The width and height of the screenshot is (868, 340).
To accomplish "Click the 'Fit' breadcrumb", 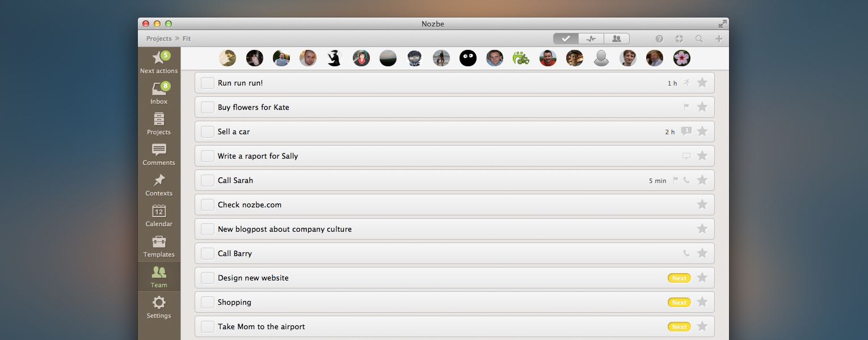I will point(187,39).
